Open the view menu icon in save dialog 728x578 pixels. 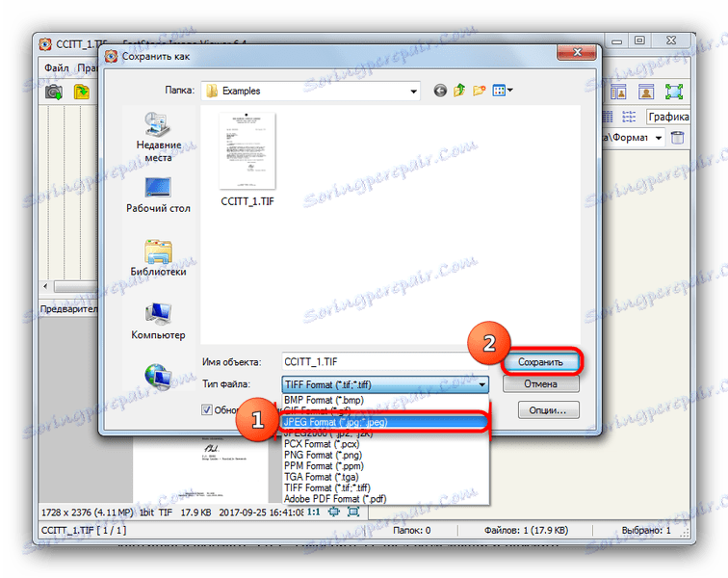(x=503, y=91)
